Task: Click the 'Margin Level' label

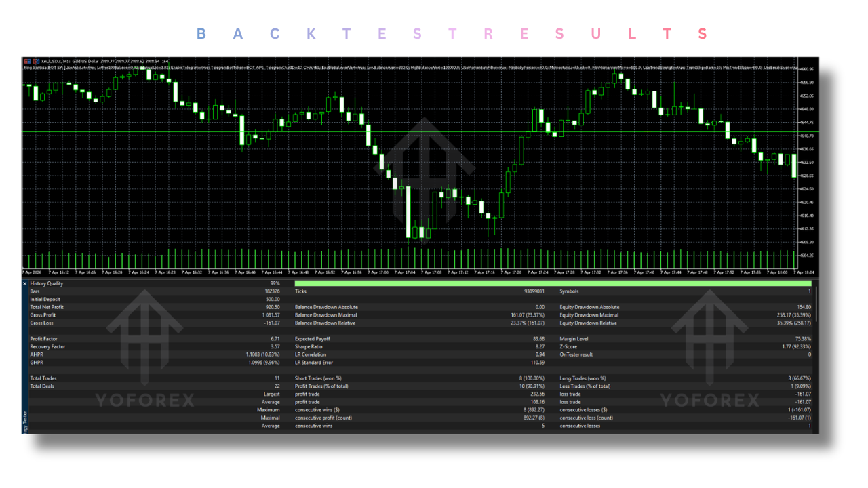Action: point(574,339)
